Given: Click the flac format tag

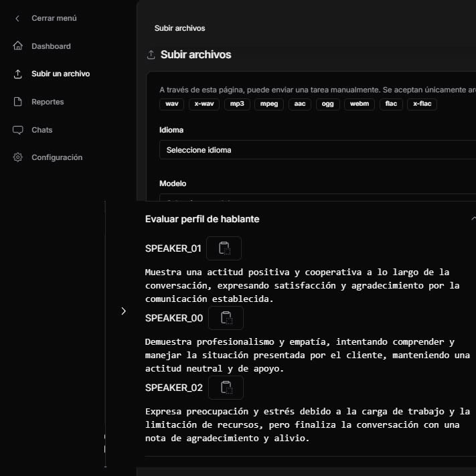Looking at the screenshot, I should (x=391, y=104).
